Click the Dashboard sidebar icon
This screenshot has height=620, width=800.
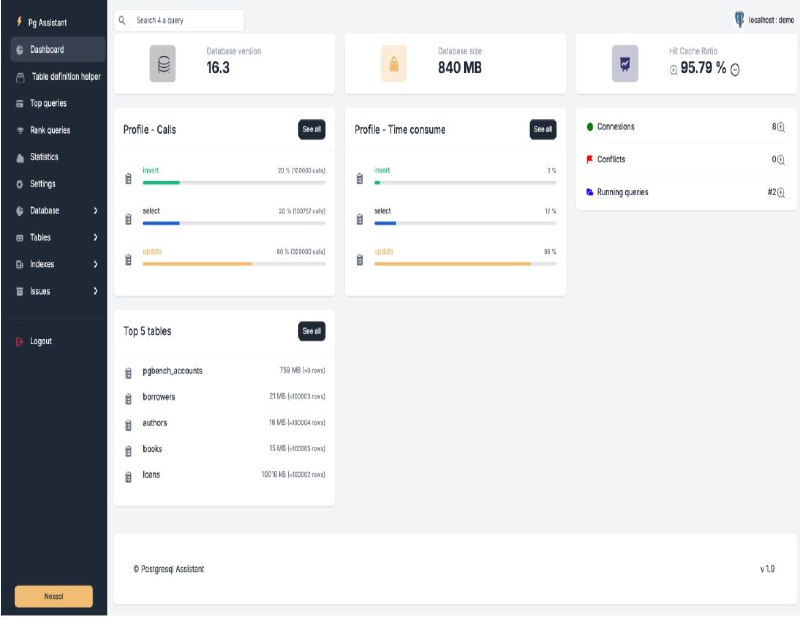19,49
